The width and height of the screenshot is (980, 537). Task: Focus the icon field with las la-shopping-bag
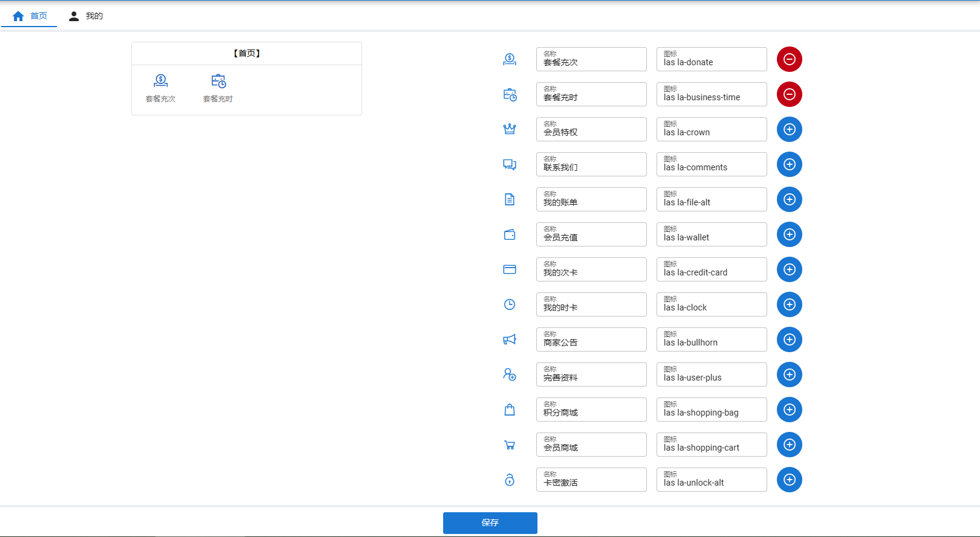tap(712, 410)
